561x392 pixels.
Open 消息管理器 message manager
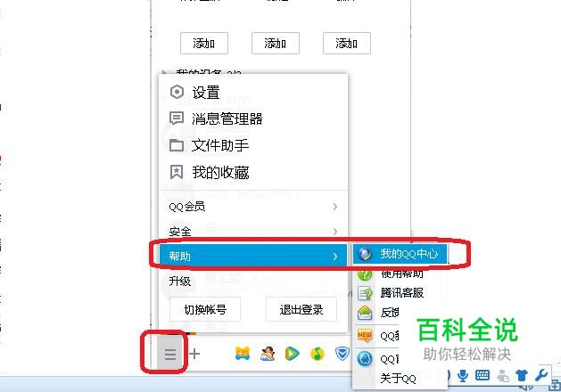point(253,118)
